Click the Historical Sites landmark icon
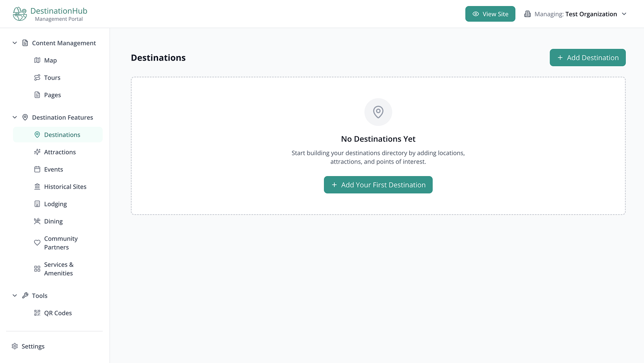 point(37,187)
